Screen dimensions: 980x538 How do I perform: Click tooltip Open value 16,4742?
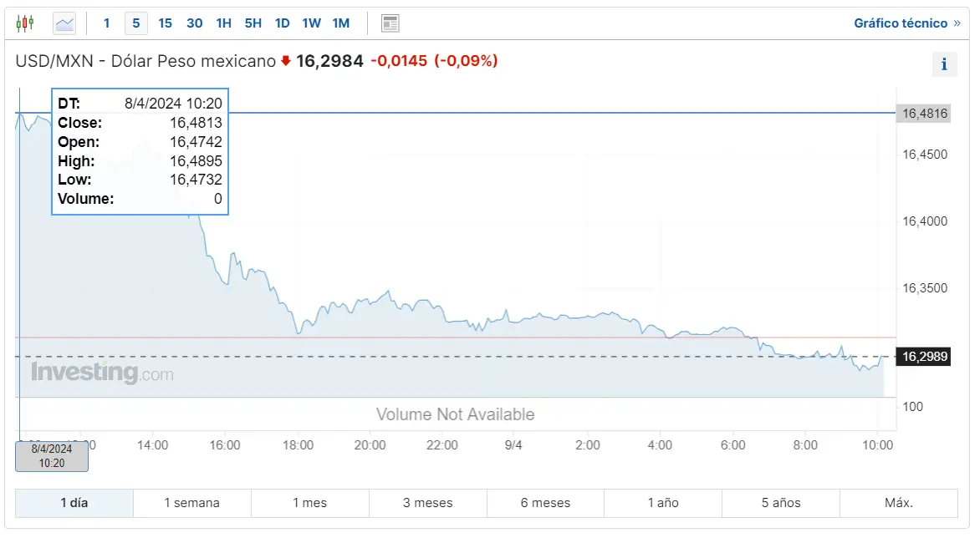click(x=197, y=142)
